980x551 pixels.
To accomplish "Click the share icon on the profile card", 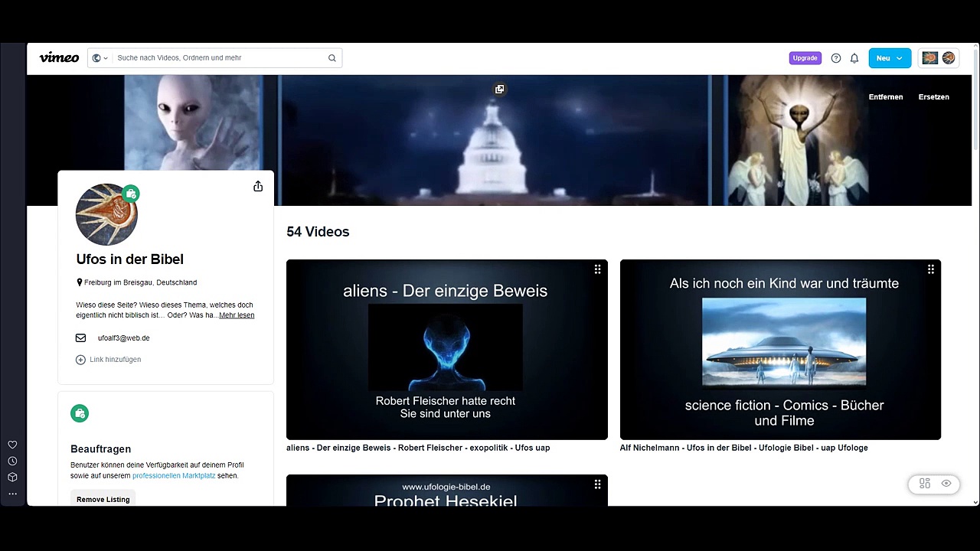I will (258, 187).
